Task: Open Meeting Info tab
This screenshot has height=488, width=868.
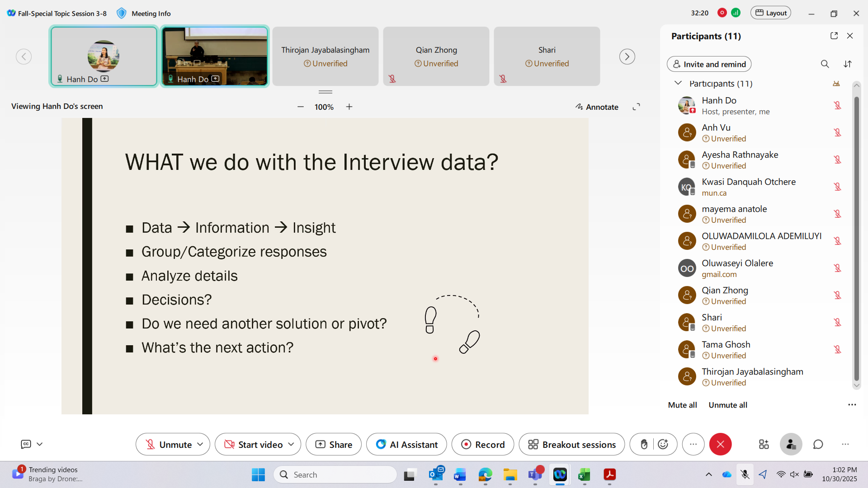Action: tap(151, 14)
